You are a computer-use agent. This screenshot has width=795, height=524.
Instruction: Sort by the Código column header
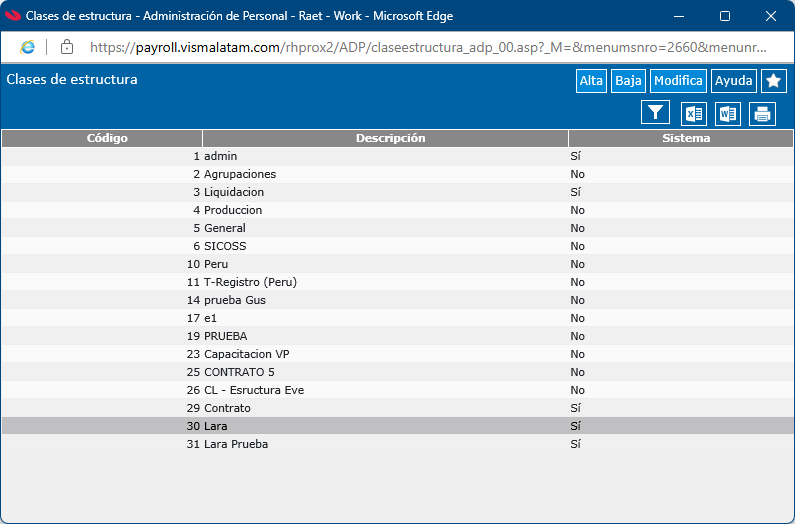(102, 138)
